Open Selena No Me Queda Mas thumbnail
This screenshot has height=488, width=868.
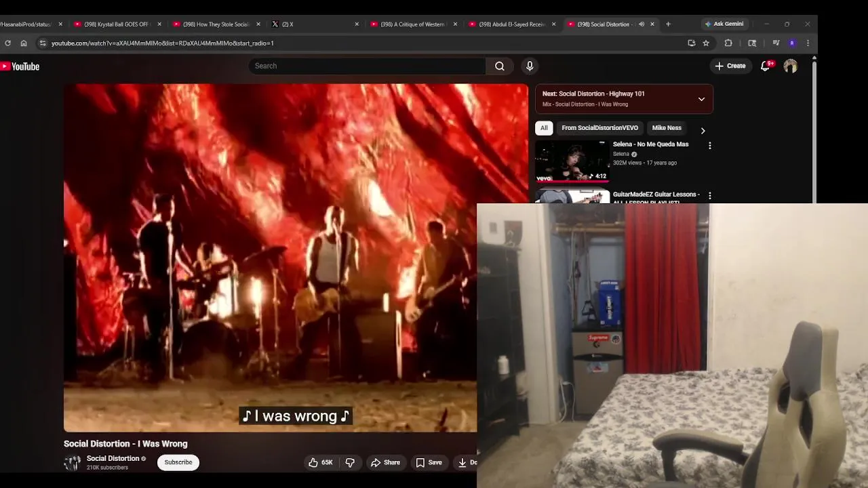pyautogui.click(x=572, y=162)
